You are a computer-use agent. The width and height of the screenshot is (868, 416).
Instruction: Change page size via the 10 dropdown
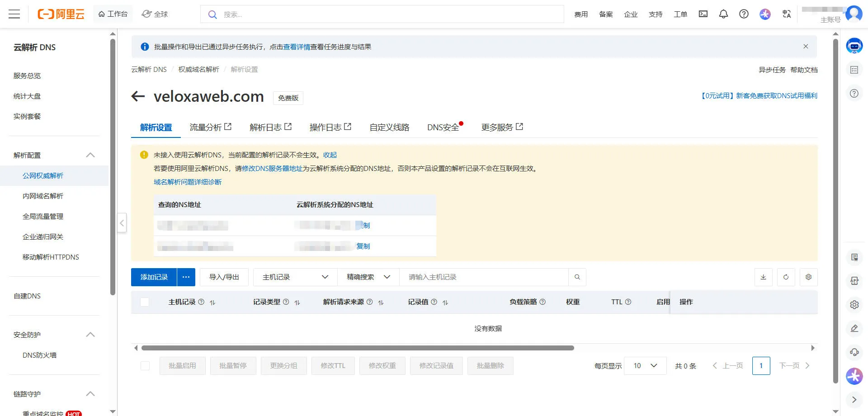[x=645, y=365]
